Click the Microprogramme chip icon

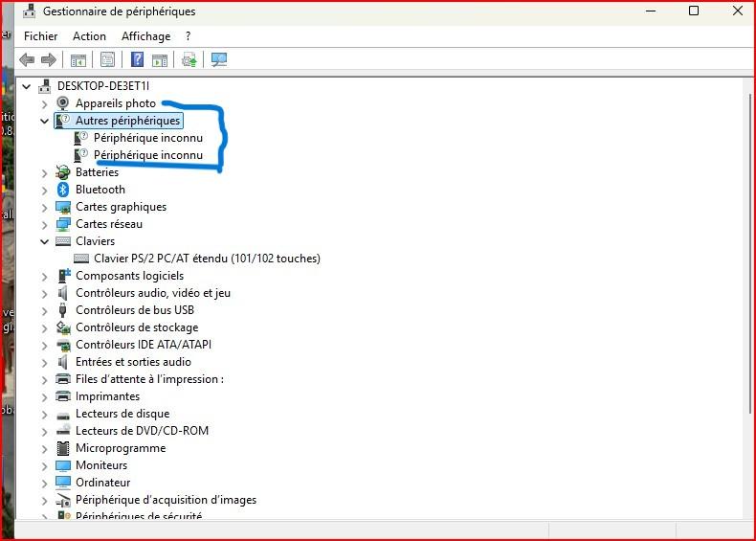[63, 448]
